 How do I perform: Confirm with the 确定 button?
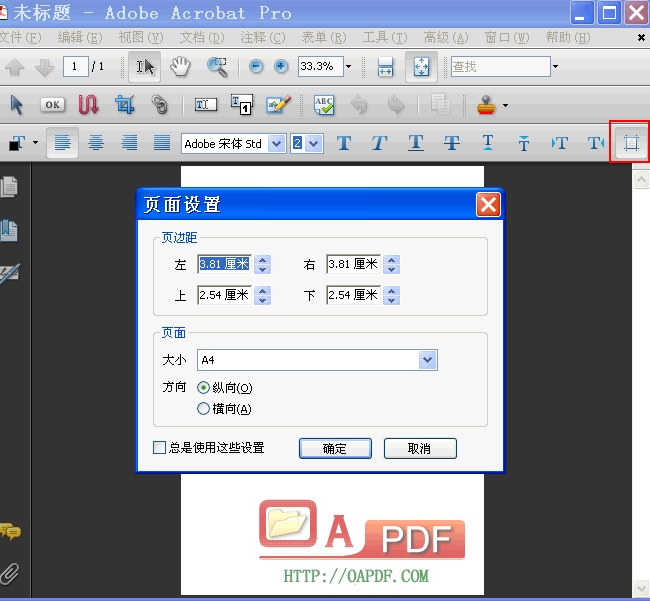tap(335, 448)
